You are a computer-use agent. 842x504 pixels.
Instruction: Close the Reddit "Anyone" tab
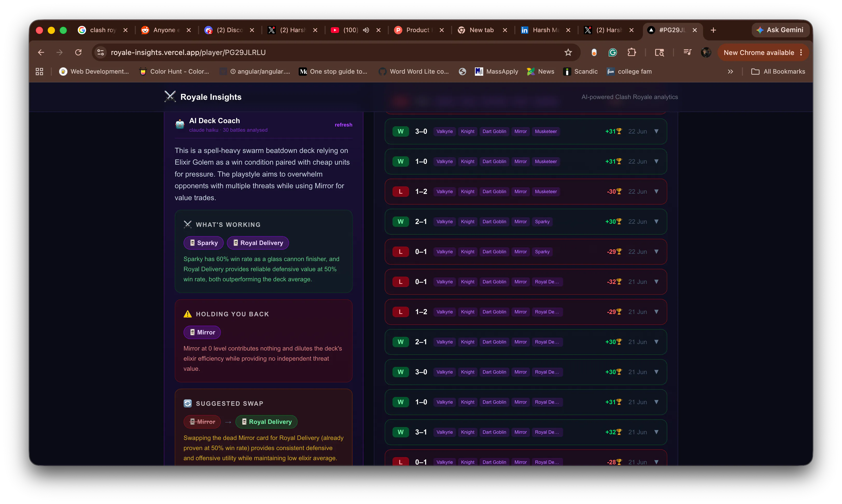pos(189,30)
